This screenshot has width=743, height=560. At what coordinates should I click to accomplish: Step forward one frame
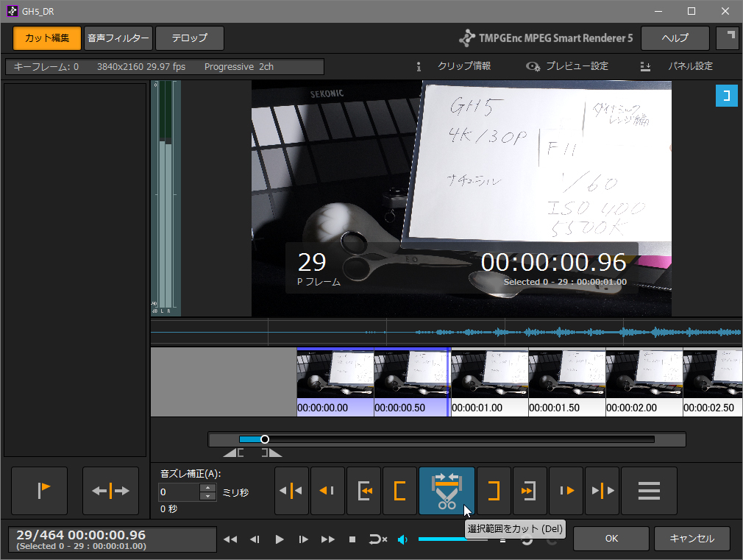click(303, 539)
